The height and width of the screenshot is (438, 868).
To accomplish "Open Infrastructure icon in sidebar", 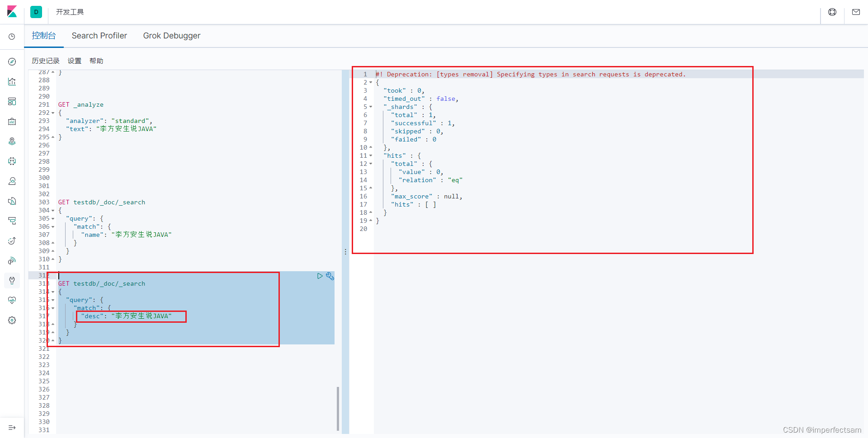I will pyautogui.click(x=12, y=181).
